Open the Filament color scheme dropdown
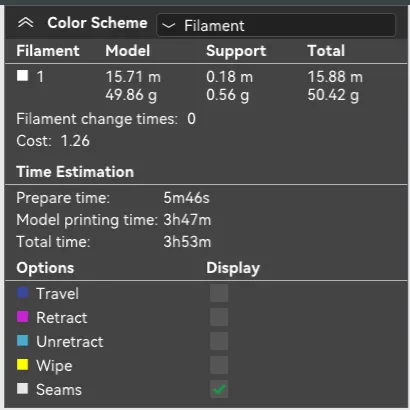 pos(276,25)
